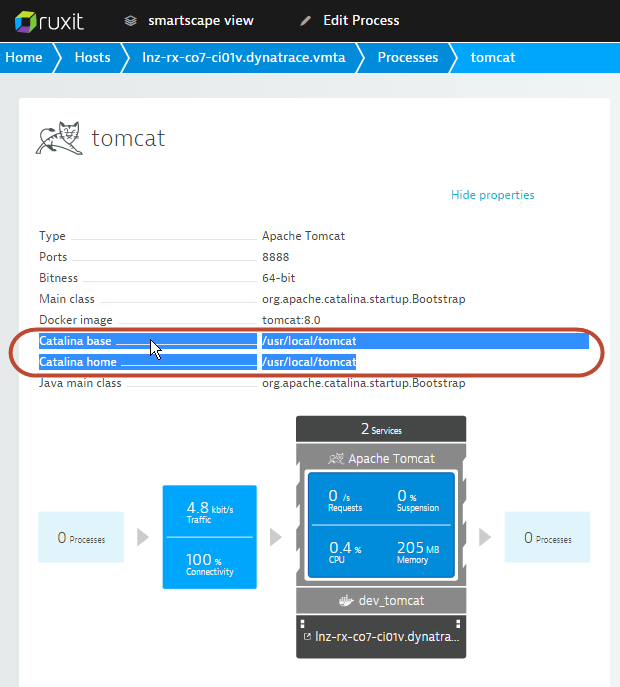Click the 'Catalina home' label

click(78, 362)
